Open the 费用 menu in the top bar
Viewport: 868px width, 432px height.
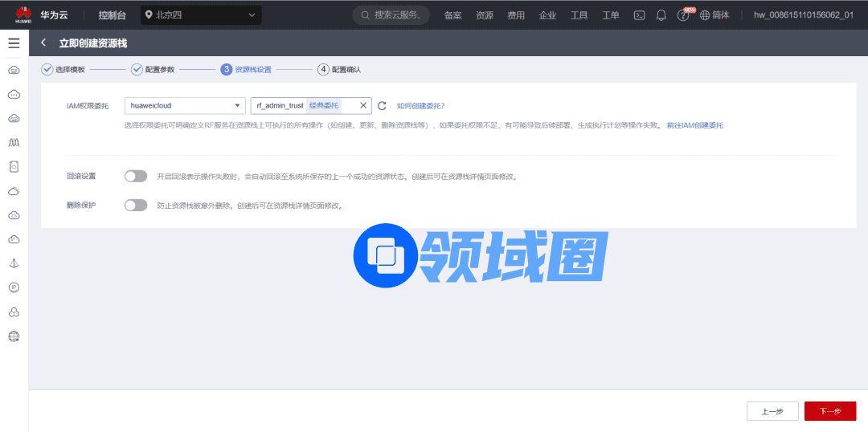click(x=516, y=15)
